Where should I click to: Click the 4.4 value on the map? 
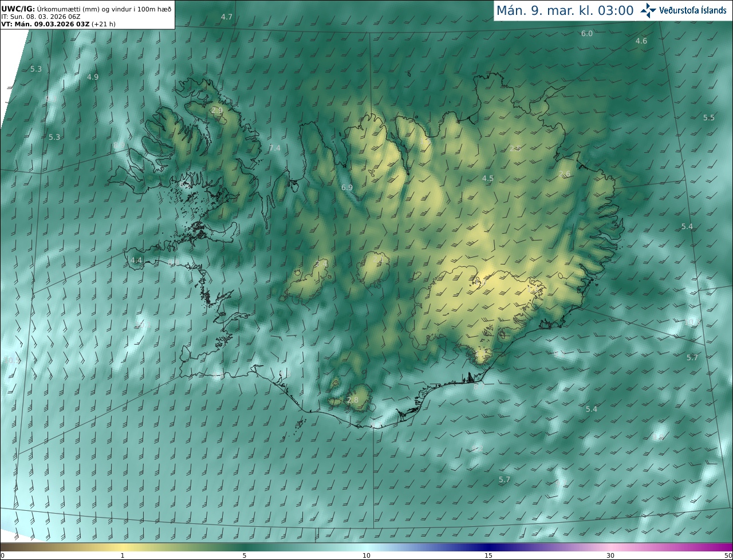coord(136,261)
